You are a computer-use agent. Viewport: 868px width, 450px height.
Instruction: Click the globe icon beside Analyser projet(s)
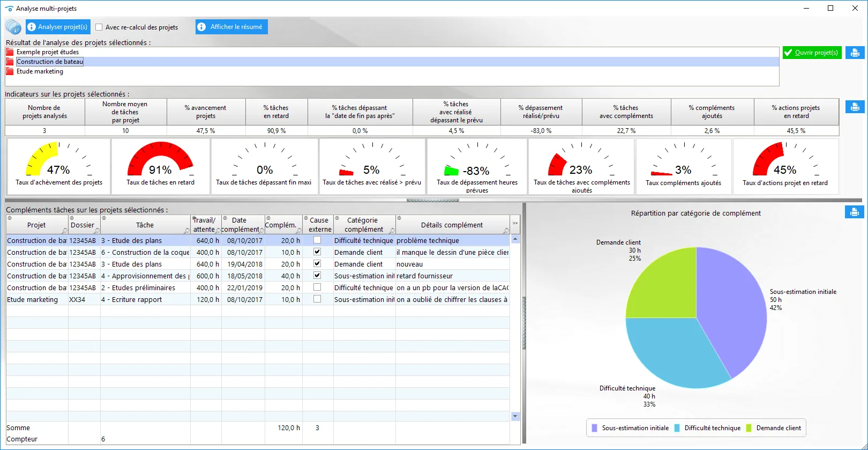click(13, 27)
